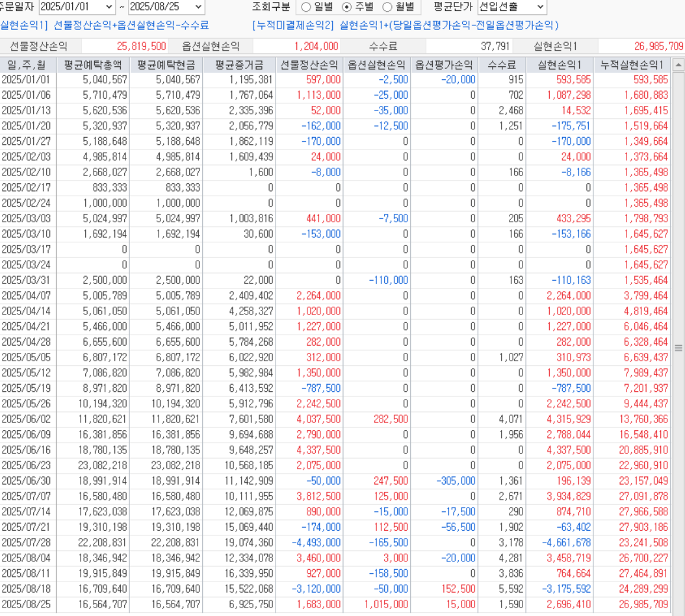Screen dimensions: 685x616
Task: Select the 월별 radio button
Action: click(x=387, y=7)
